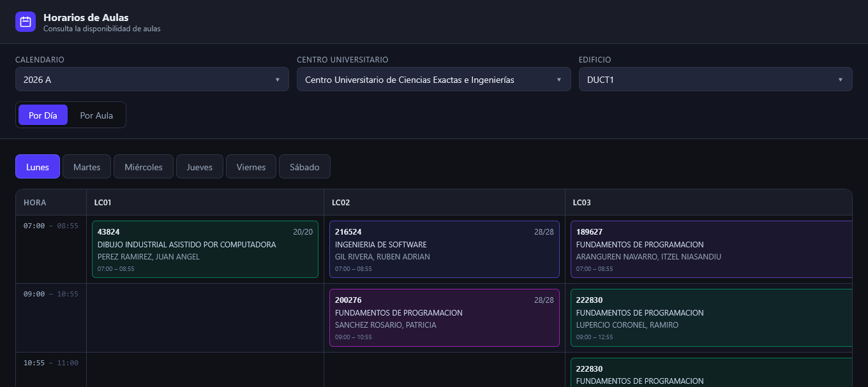This screenshot has width=868, height=387.
Task: Click the Horarios de Aulas title
Action: click(x=86, y=18)
